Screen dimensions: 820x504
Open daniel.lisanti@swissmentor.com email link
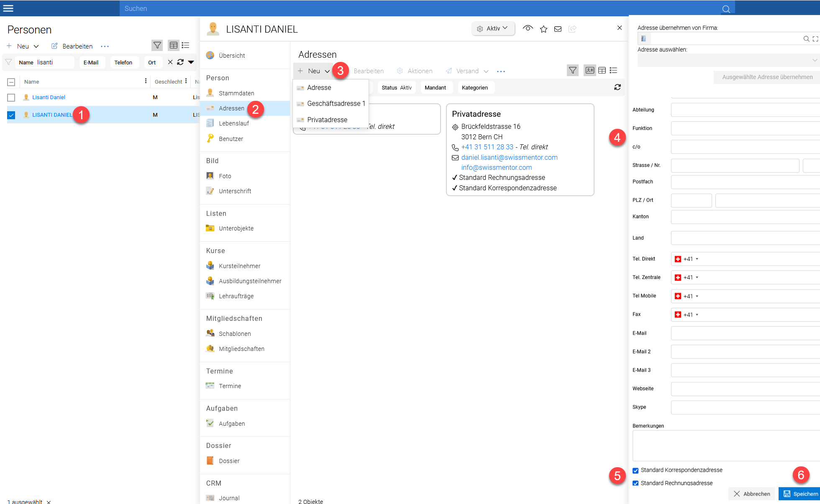click(x=509, y=157)
